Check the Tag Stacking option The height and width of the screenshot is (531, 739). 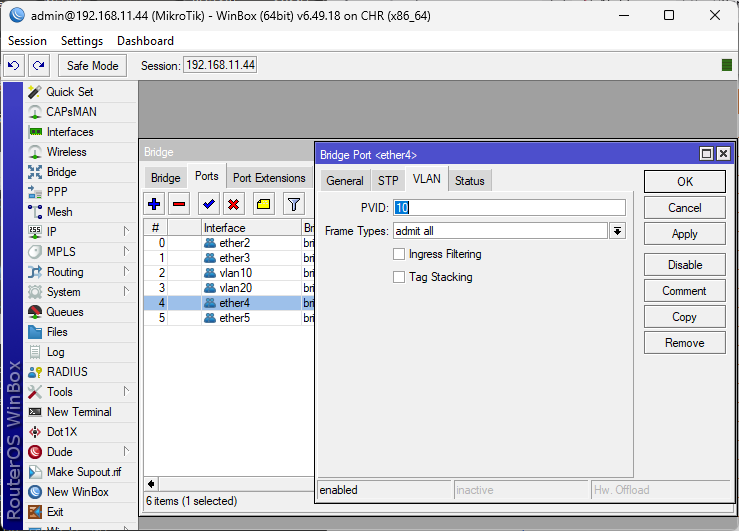pos(399,277)
